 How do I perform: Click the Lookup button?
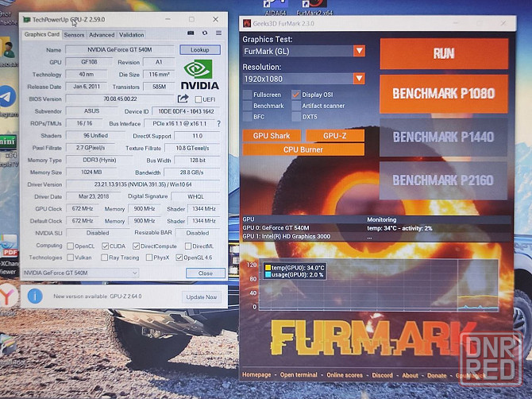[x=200, y=49]
